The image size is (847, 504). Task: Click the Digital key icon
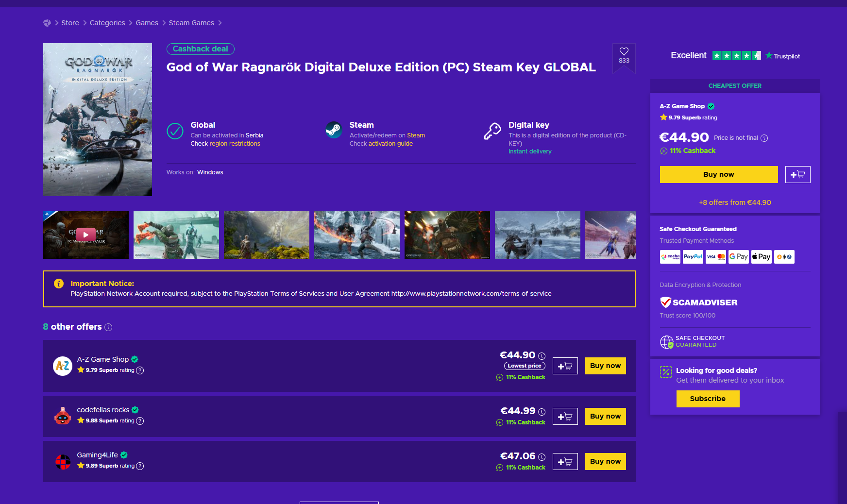click(492, 131)
